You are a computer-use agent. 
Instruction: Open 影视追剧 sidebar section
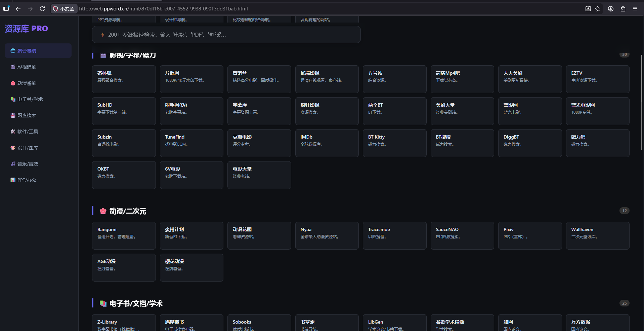click(x=38, y=67)
